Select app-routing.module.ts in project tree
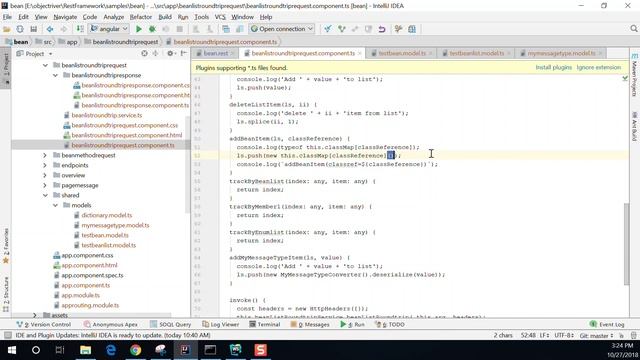This screenshot has height=360, width=640. tap(90, 305)
